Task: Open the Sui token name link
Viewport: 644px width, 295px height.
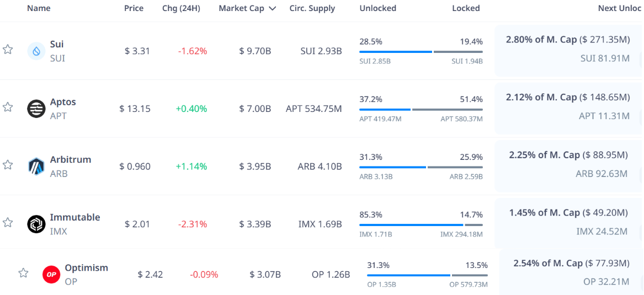Action: [x=57, y=44]
